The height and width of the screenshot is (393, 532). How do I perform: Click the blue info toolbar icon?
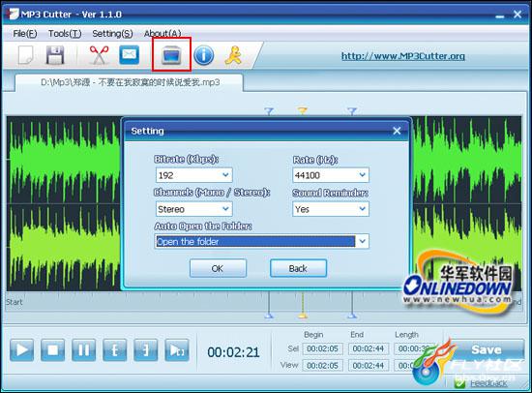click(x=203, y=55)
